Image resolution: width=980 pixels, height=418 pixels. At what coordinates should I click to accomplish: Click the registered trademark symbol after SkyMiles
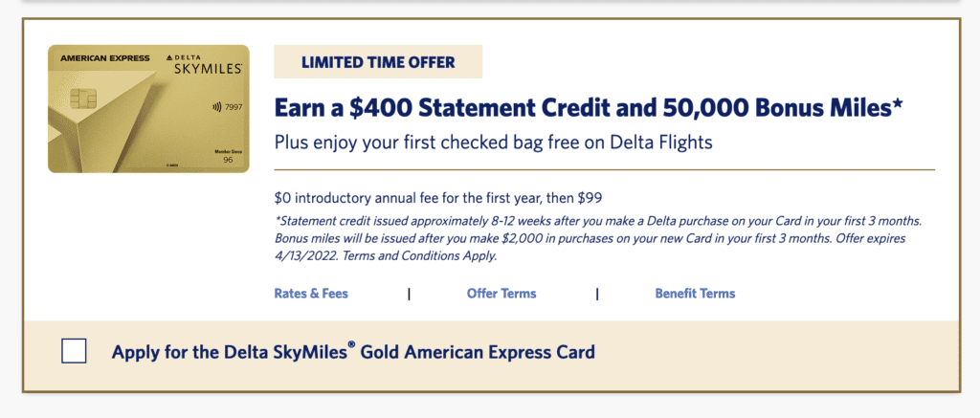[351, 345]
